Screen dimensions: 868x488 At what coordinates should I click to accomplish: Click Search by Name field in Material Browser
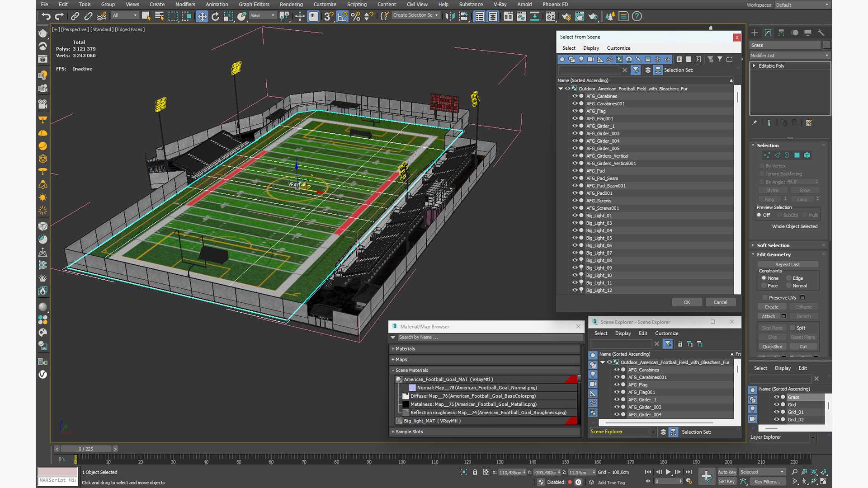pyautogui.click(x=490, y=337)
